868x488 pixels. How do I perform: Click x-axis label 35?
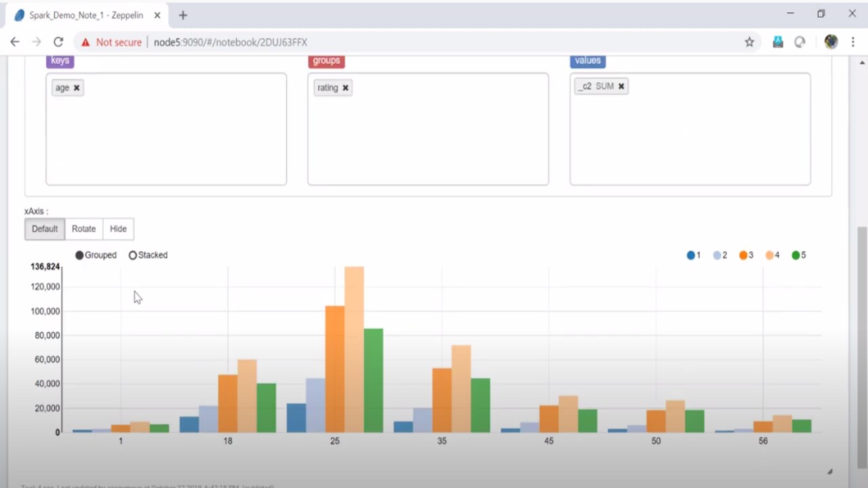(442, 441)
